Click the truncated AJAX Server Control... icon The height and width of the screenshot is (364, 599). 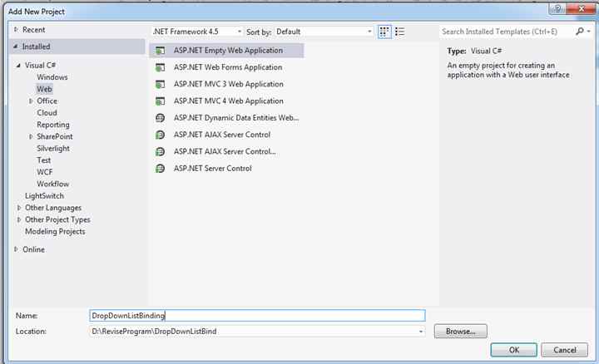click(160, 151)
